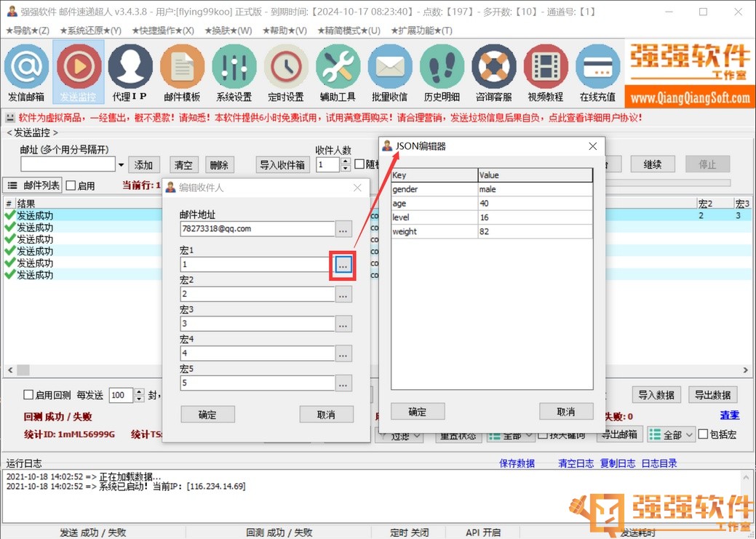Click ellipsis button next to 邮件地址 field

[x=343, y=229]
